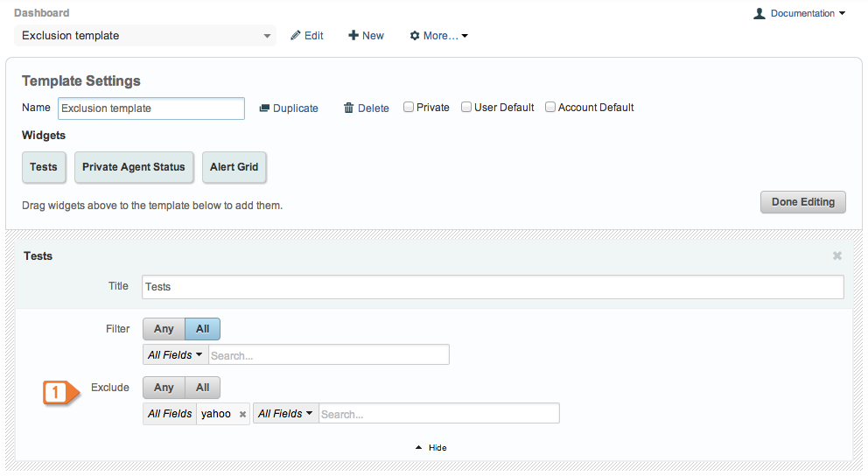
Task: Click the Documentation user icon
Action: coord(759,13)
